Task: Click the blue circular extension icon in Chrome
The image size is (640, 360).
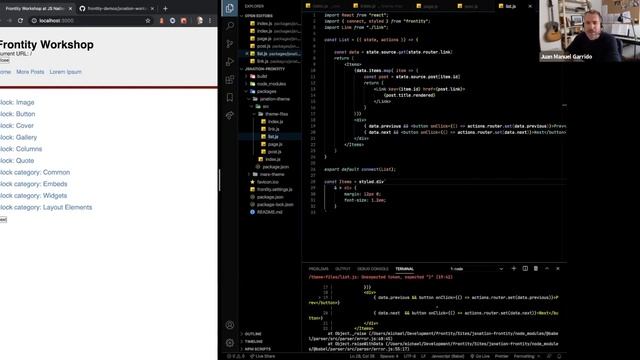Action: pos(173,20)
